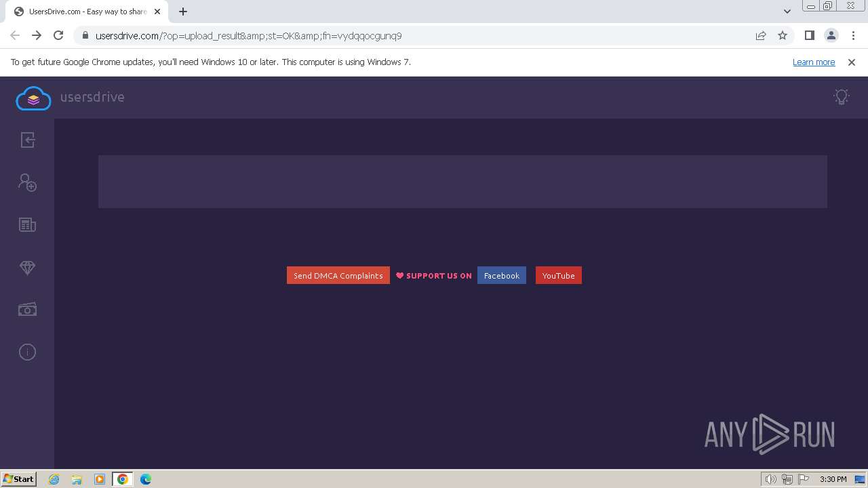Open Windows Media Player in taskbar
The height and width of the screenshot is (488, 868).
pos(100,479)
